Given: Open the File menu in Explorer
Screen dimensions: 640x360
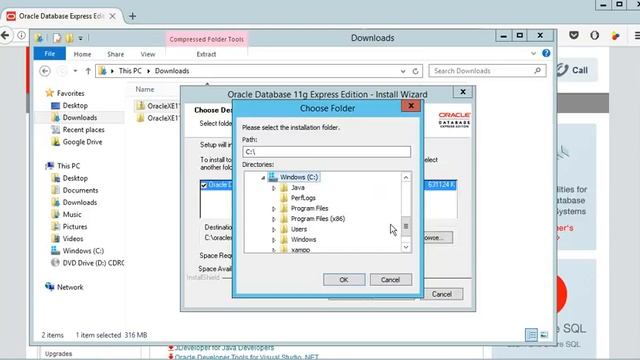Looking at the screenshot, I should coord(49,54).
